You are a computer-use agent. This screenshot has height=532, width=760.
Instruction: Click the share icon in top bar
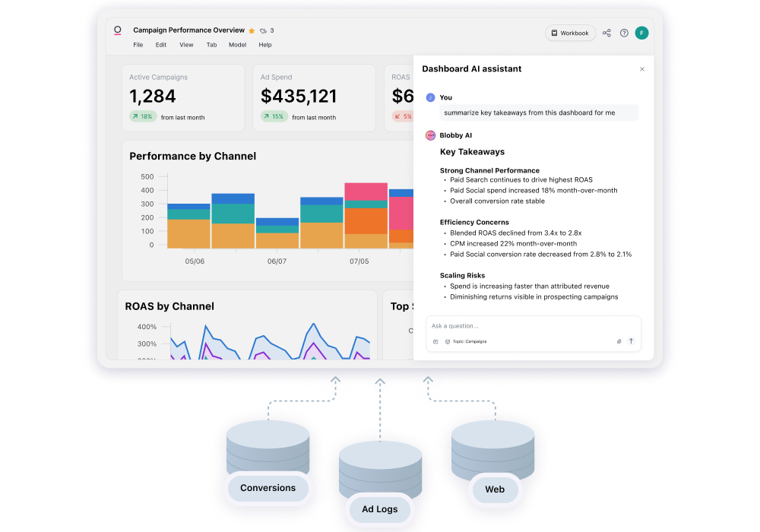pos(606,33)
